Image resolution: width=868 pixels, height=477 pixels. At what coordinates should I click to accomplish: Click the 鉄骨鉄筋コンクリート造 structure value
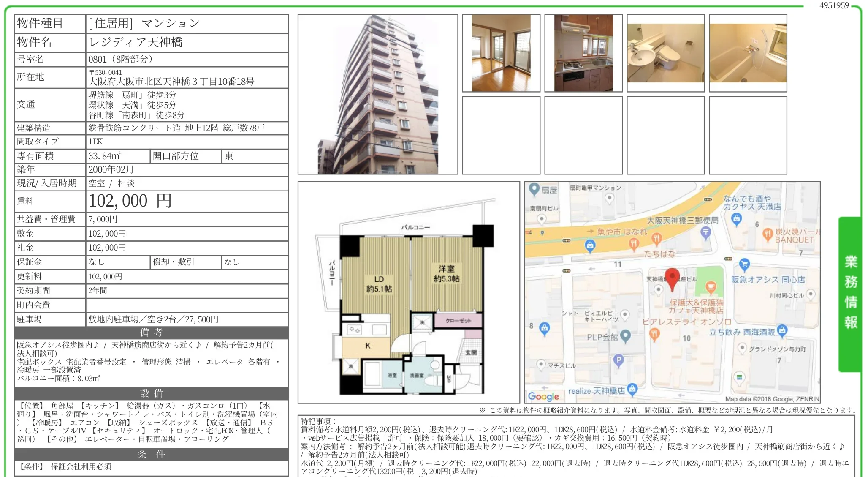pyautogui.click(x=134, y=128)
